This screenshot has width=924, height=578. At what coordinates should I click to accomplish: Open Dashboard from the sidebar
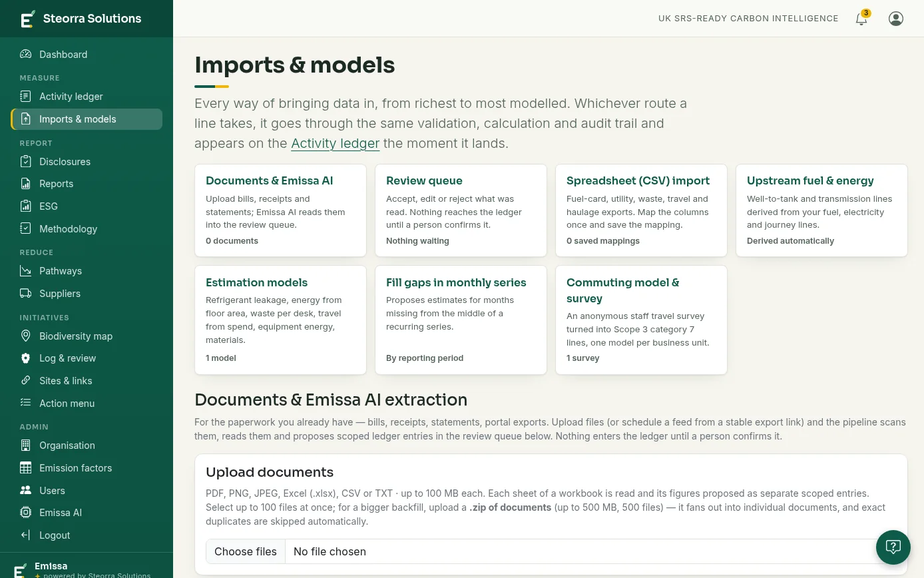87,55
